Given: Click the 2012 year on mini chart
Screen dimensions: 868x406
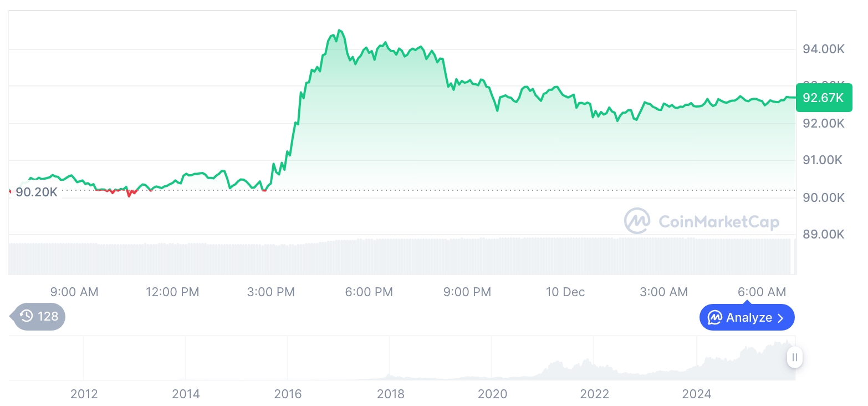Looking at the screenshot, I should [84, 394].
